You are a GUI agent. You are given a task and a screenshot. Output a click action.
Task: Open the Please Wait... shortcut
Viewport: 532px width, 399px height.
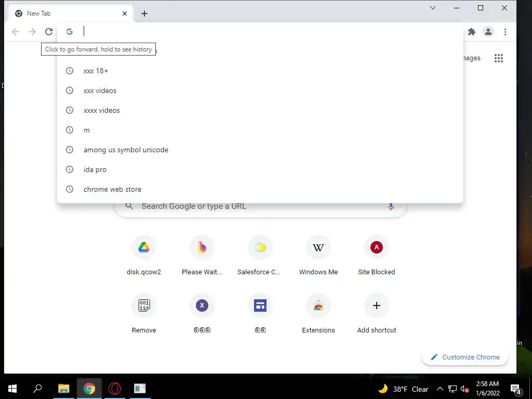[x=202, y=256]
